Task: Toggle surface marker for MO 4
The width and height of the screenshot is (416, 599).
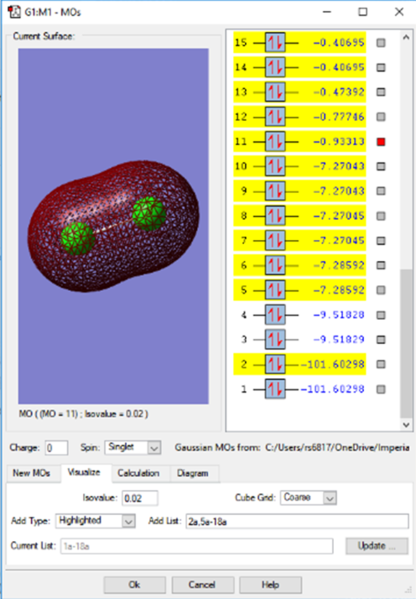Action: click(x=381, y=315)
